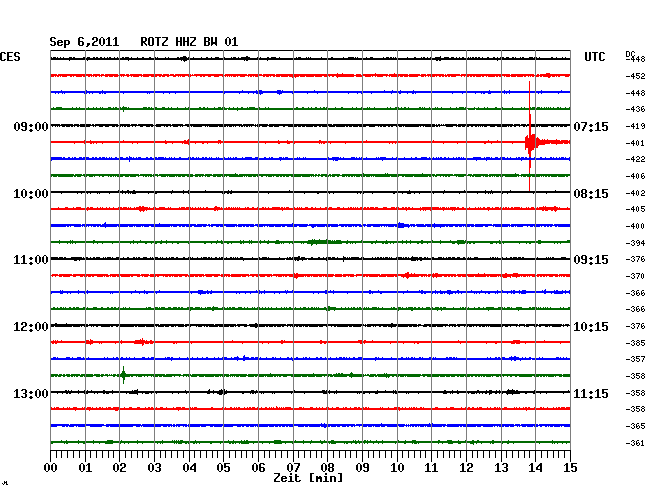
Task: Click the 11:15 UTC time label
Action: pos(591,393)
